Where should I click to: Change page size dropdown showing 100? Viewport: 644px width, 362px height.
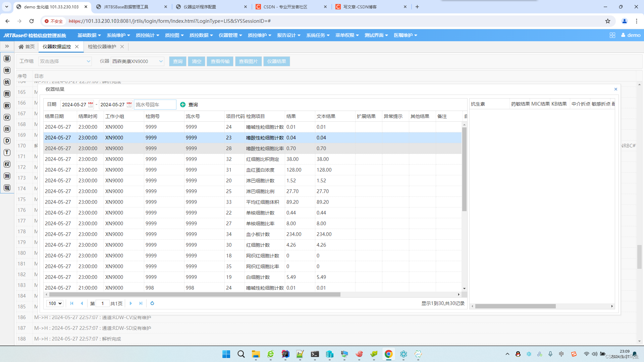[55, 303]
